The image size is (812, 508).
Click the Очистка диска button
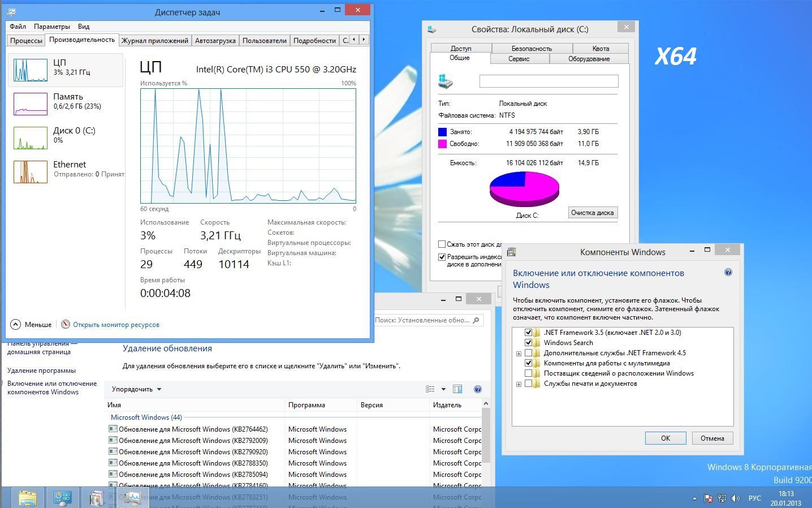pos(592,213)
